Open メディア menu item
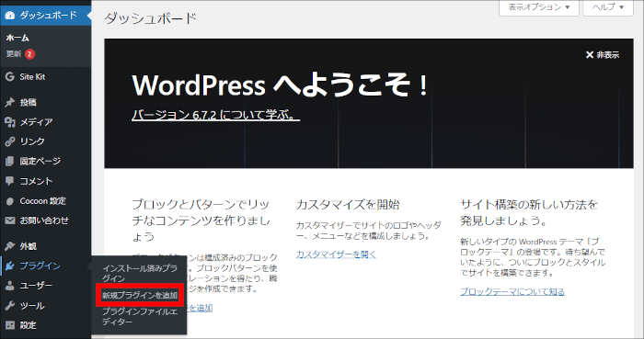Screen dimensions: 644x339 tap(46, 122)
